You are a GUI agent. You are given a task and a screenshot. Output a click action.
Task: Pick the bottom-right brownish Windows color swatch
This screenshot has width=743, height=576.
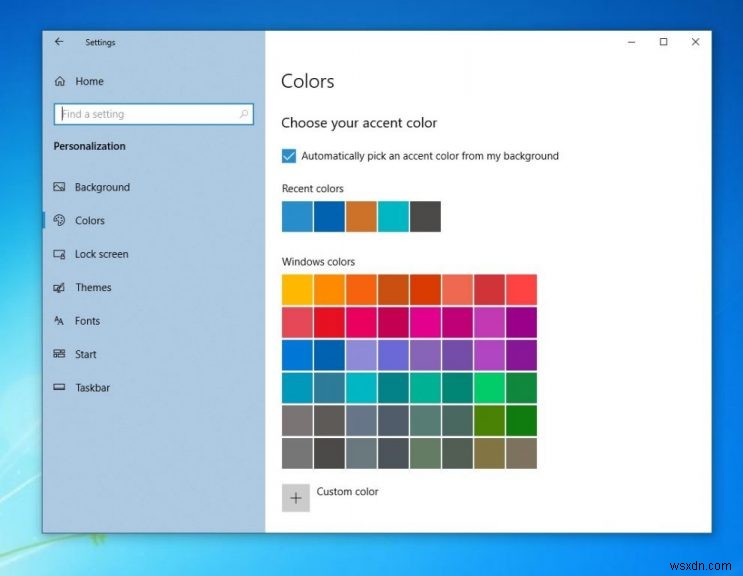(521, 453)
